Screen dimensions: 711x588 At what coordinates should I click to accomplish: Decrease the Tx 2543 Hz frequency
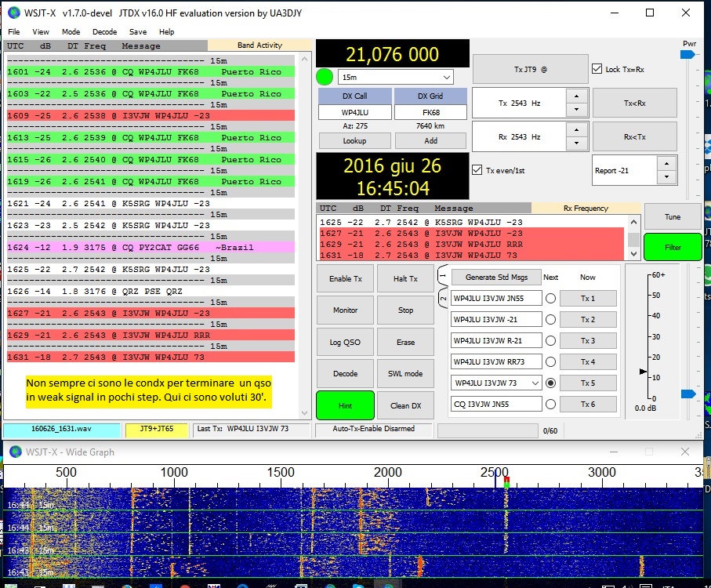[x=576, y=110]
